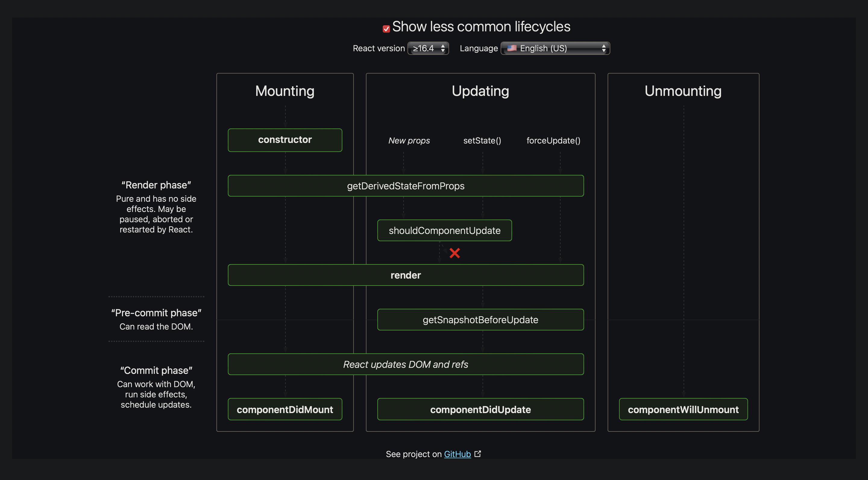Open the Language selection dropdown
The image size is (868, 480).
pos(555,48)
